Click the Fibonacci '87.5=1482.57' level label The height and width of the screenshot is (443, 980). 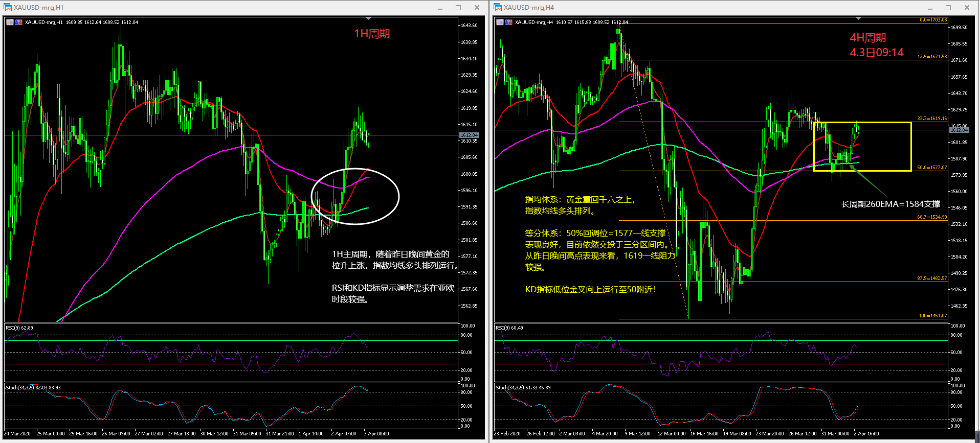click(x=932, y=278)
